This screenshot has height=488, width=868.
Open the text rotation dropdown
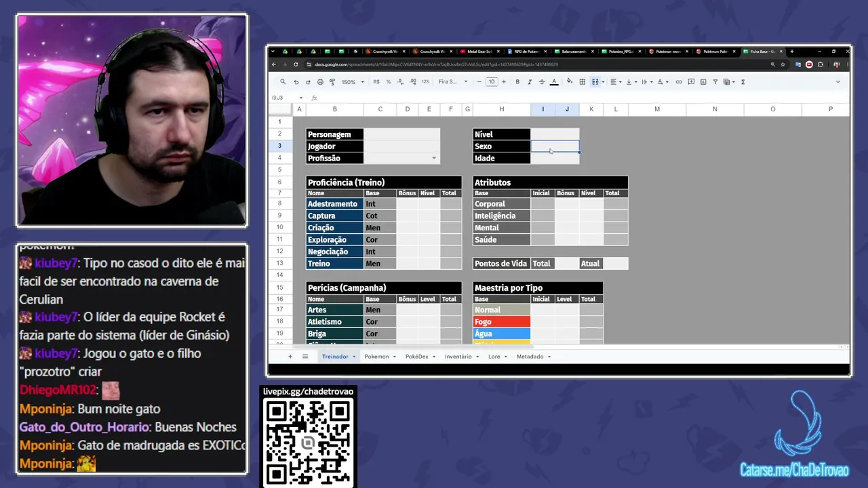(663, 82)
